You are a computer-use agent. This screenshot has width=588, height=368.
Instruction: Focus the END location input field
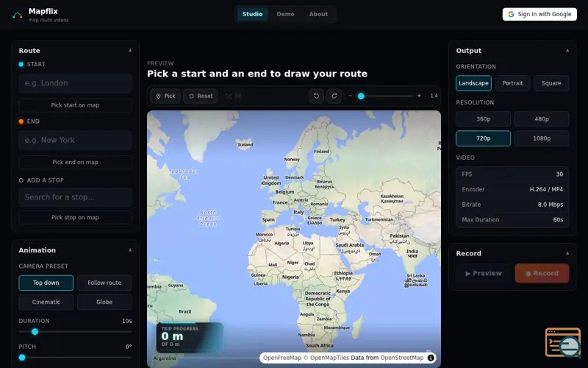click(76, 141)
